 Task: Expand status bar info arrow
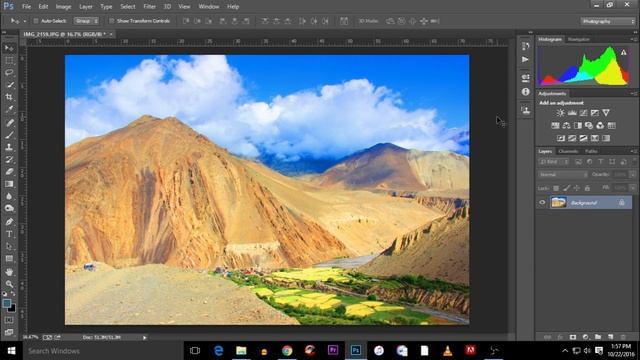click(144, 338)
